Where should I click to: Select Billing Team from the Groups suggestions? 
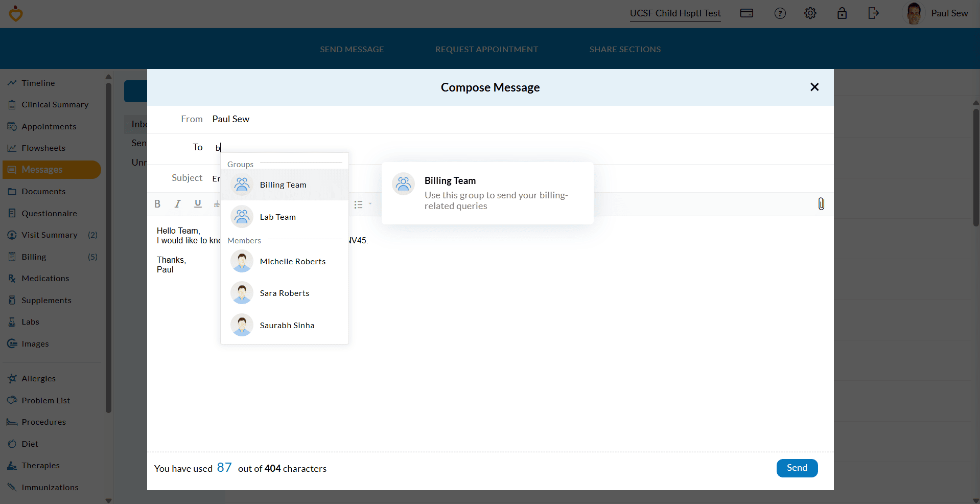(284, 185)
